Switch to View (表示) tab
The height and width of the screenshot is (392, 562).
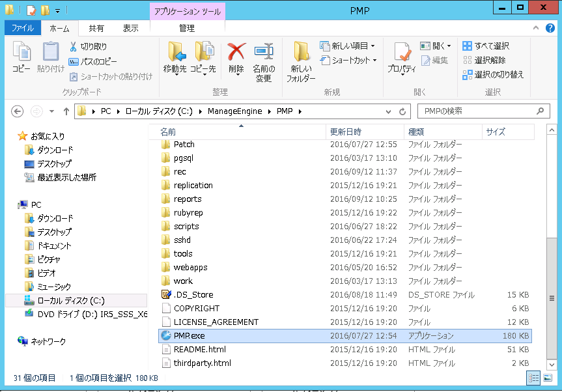[130, 28]
